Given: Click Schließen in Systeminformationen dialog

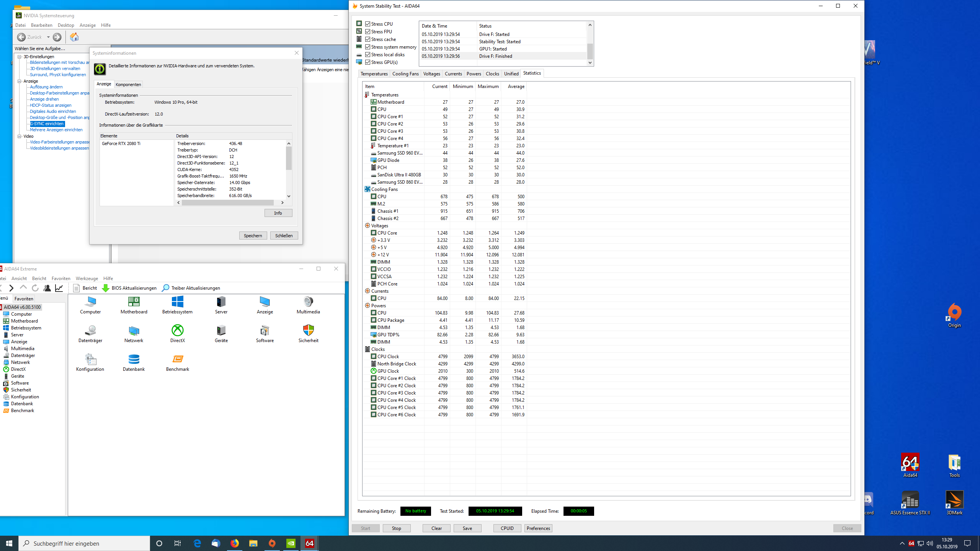Looking at the screenshot, I should [x=284, y=235].
